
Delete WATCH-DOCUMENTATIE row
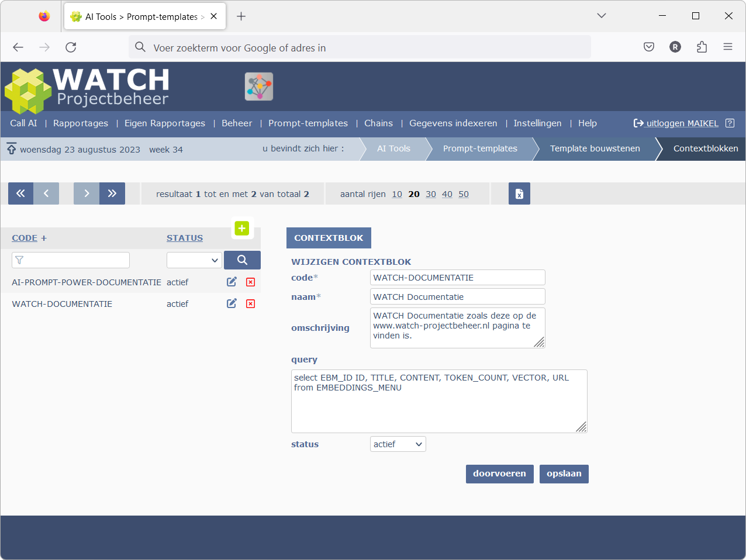(251, 304)
